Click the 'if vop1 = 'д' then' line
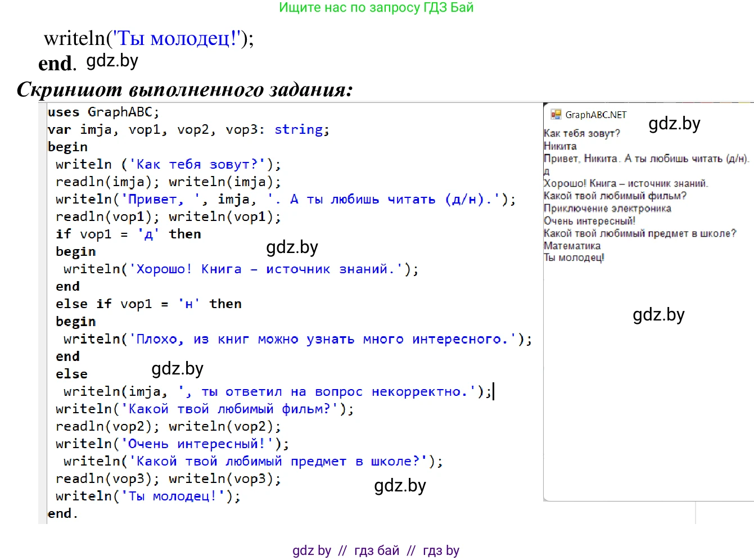Screen dimensions: 754x560 point(128,234)
